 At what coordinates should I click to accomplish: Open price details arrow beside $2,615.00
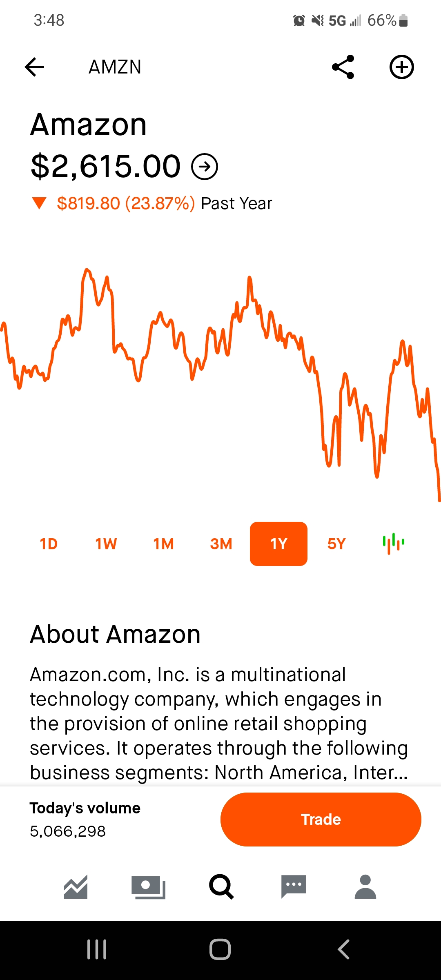click(x=205, y=167)
